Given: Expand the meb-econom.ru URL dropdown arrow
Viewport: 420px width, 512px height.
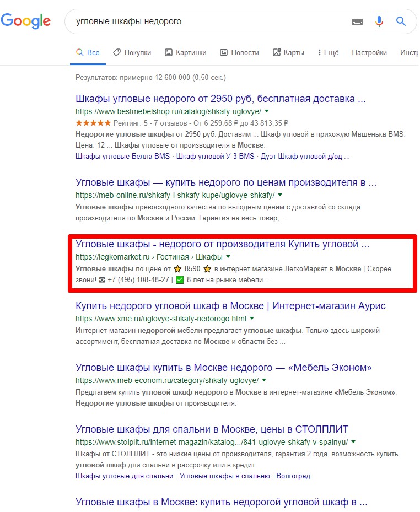Looking at the screenshot, I should coord(264,380).
